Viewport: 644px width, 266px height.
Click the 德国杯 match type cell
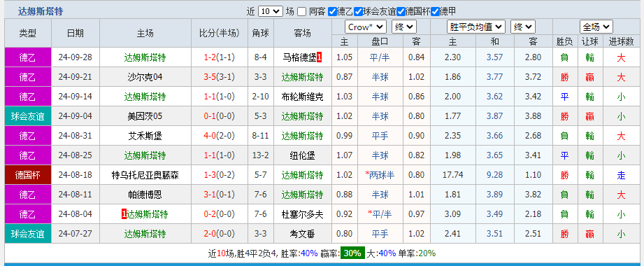pos(28,175)
